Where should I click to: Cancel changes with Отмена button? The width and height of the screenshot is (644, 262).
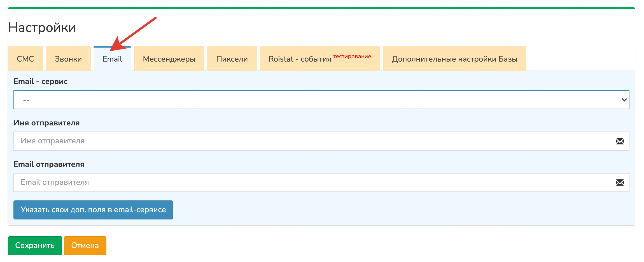pos(85,246)
